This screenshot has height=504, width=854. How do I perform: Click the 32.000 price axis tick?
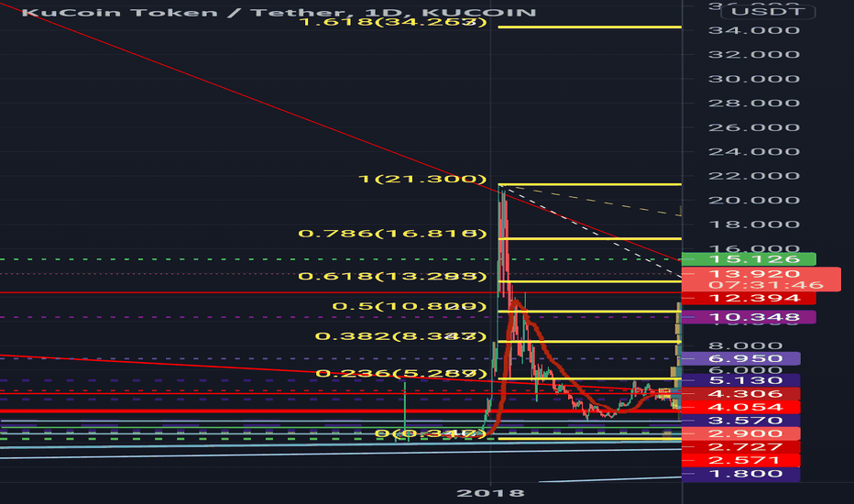754,54
